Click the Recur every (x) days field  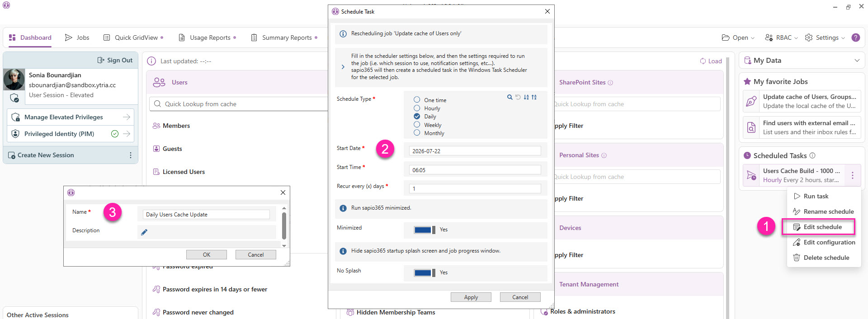475,188
